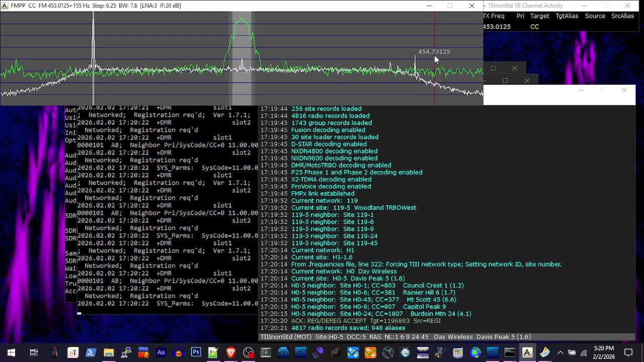Activate the FMPP 'A' taskbar icon

527,352
